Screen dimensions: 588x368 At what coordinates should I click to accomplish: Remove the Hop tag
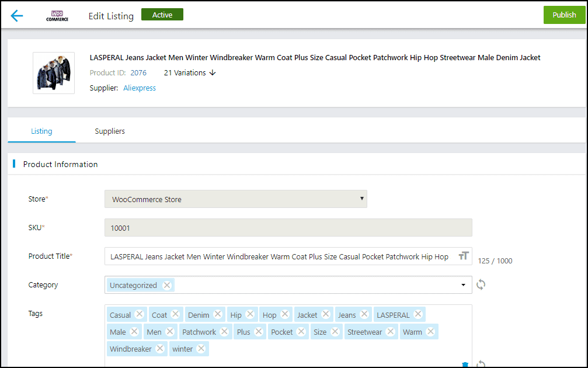285,314
